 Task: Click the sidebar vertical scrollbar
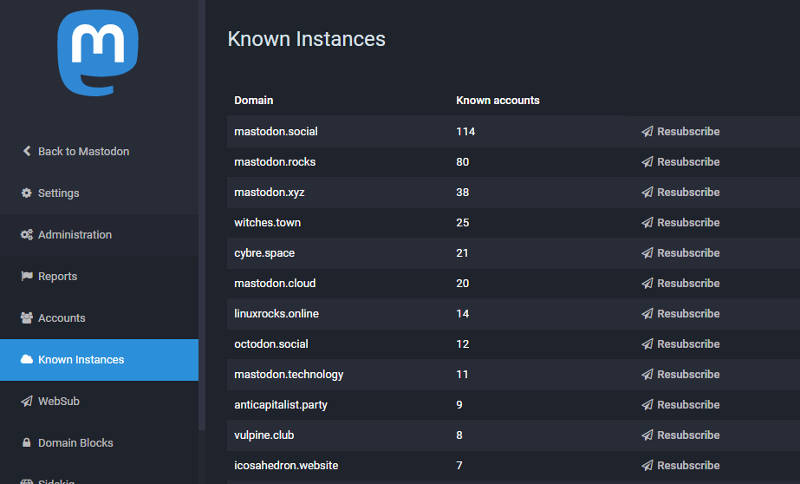[202, 214]
